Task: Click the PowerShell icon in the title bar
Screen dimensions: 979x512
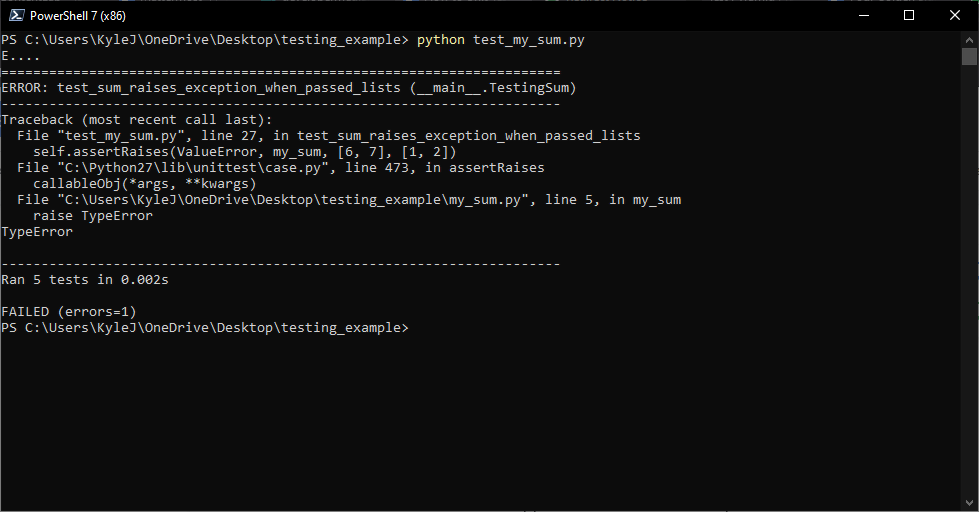Action: coord(14,15)
